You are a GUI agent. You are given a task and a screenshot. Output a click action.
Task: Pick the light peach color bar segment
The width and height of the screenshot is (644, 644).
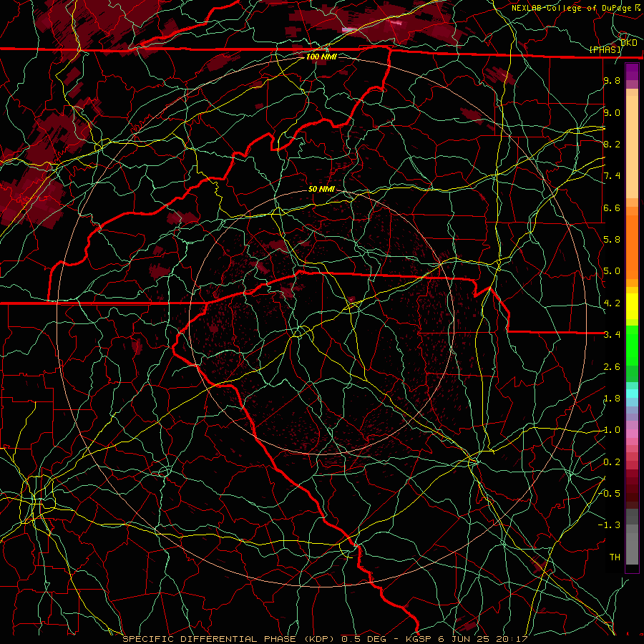pos(632,147)
